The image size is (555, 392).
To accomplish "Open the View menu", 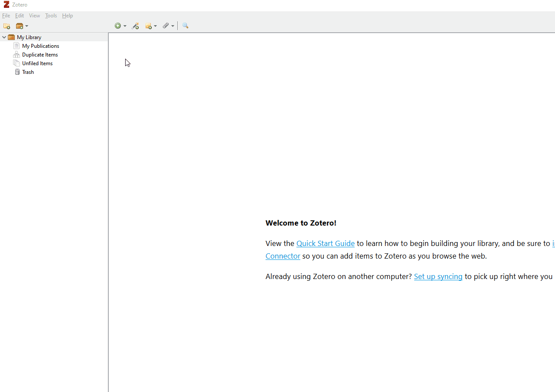I will click(x=34, y=16).
